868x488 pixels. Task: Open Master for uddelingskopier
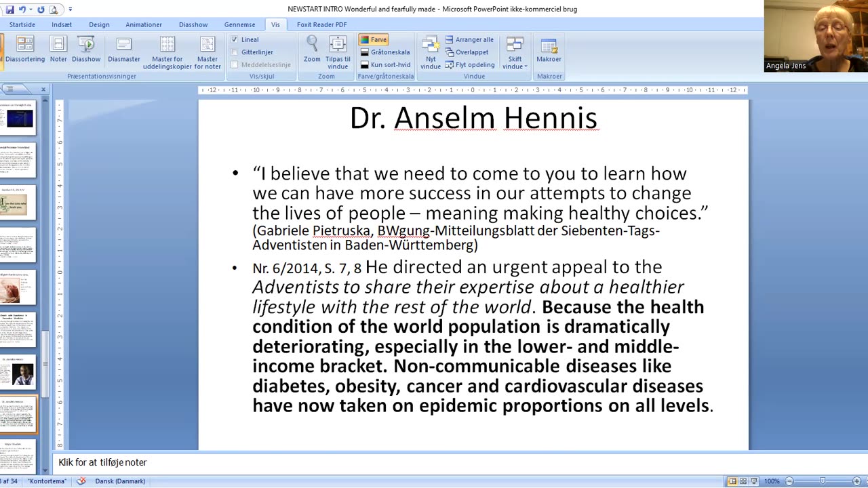167,53
